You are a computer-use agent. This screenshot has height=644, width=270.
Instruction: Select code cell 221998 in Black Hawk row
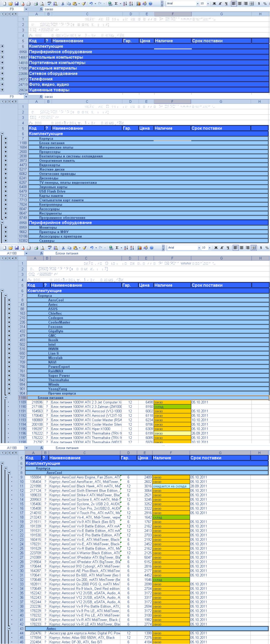33,486
